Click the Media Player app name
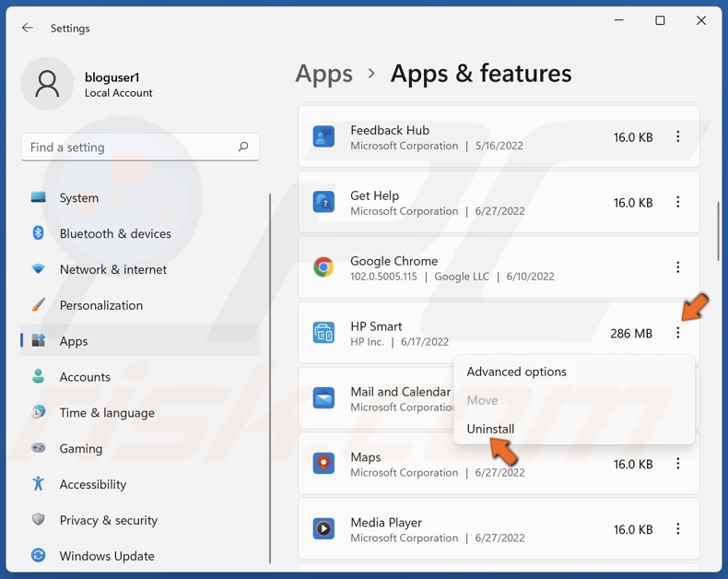 click(386, 523)
